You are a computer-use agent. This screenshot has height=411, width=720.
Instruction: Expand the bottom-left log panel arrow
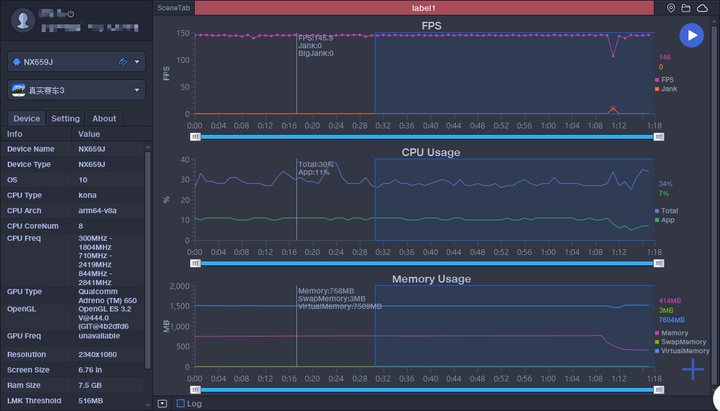click(163, 404)
